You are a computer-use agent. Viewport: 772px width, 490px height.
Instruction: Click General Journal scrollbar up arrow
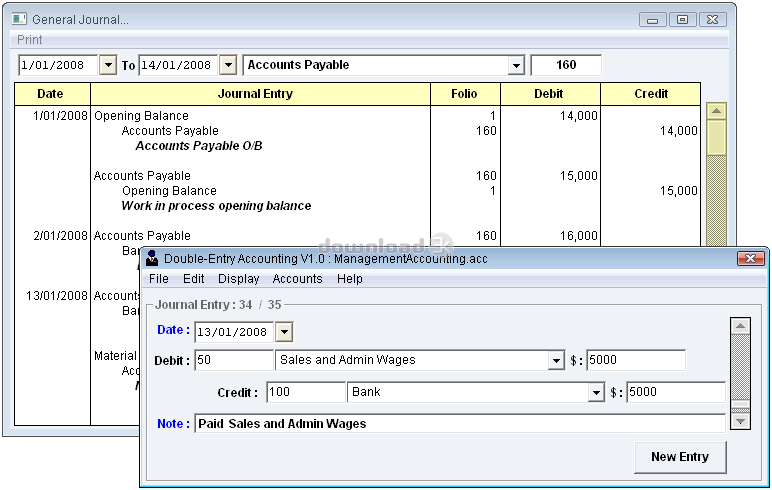pos(716,111)
